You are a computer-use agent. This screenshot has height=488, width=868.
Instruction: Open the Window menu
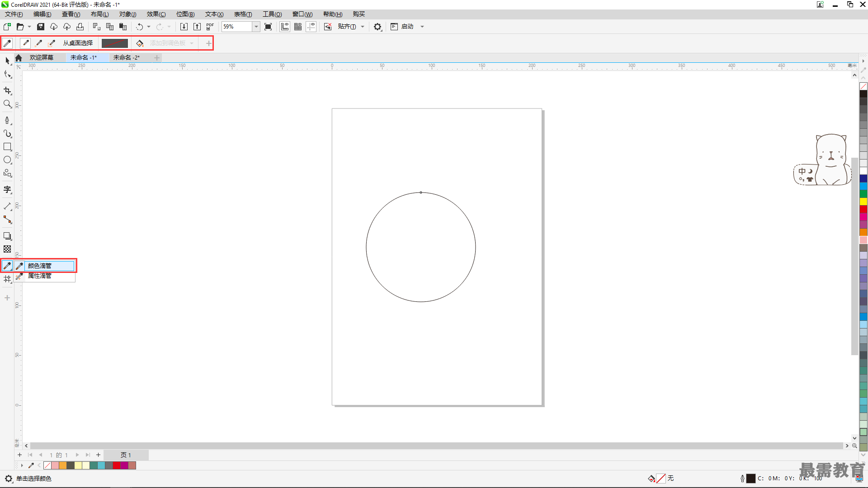click(x=302, y=14)
